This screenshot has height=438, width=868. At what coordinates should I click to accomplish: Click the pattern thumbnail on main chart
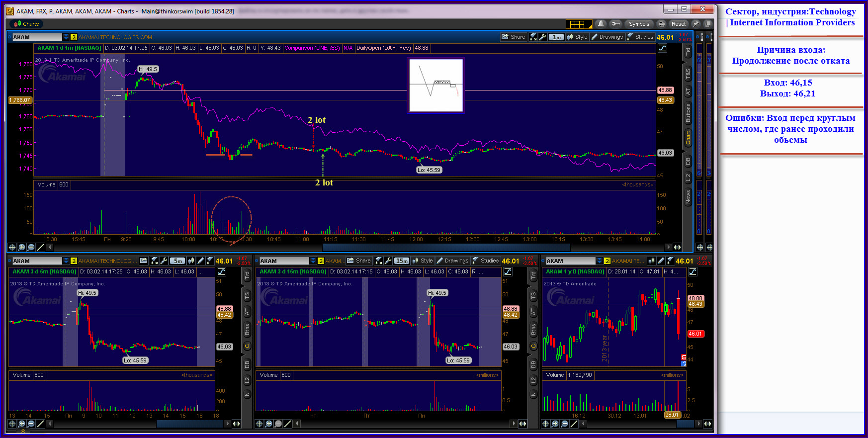pos(435,86)
